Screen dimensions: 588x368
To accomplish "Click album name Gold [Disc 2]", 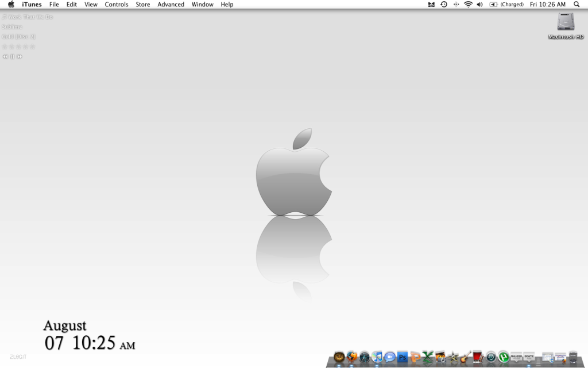I will click(x=18, y=36).
